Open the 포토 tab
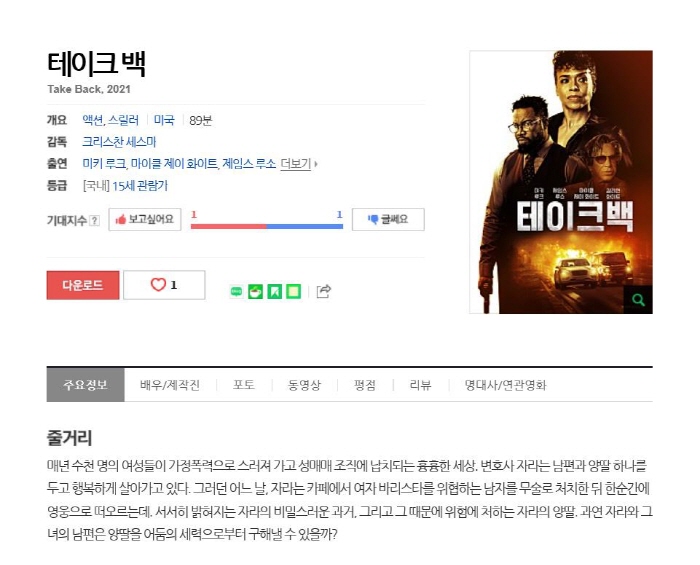 244,385
